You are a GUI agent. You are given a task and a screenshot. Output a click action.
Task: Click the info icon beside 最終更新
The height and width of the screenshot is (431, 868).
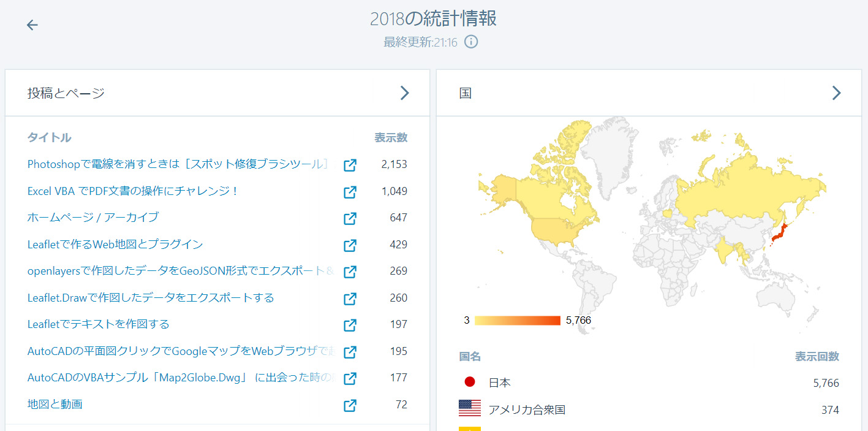(471, 42)
